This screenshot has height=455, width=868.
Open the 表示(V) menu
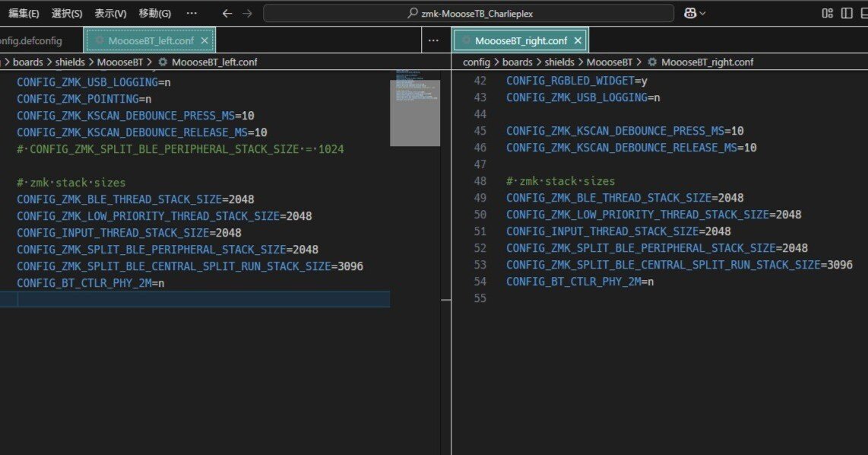click(x=110, y=13)
